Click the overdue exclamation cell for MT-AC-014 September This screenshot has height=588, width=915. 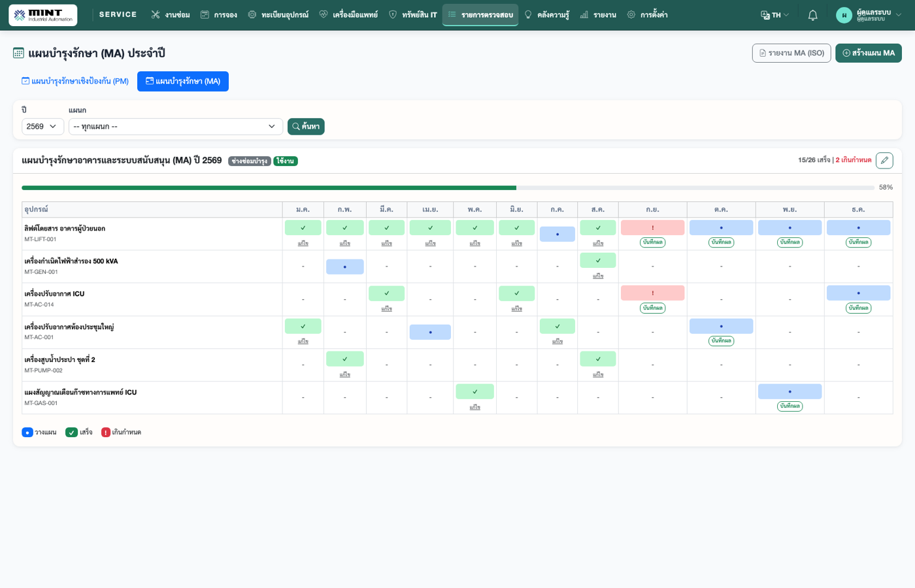click(x=652, y=293)
